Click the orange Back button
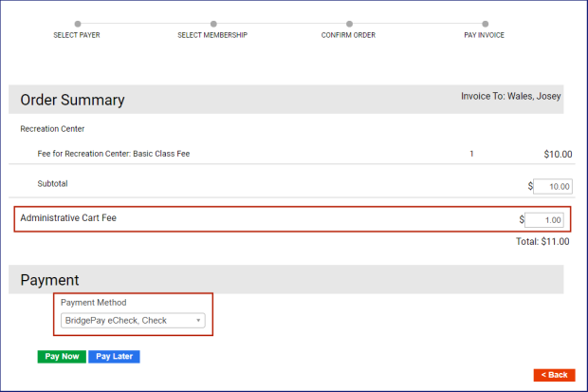This screenshot has height=392, width=588. [x=554, y=375]
